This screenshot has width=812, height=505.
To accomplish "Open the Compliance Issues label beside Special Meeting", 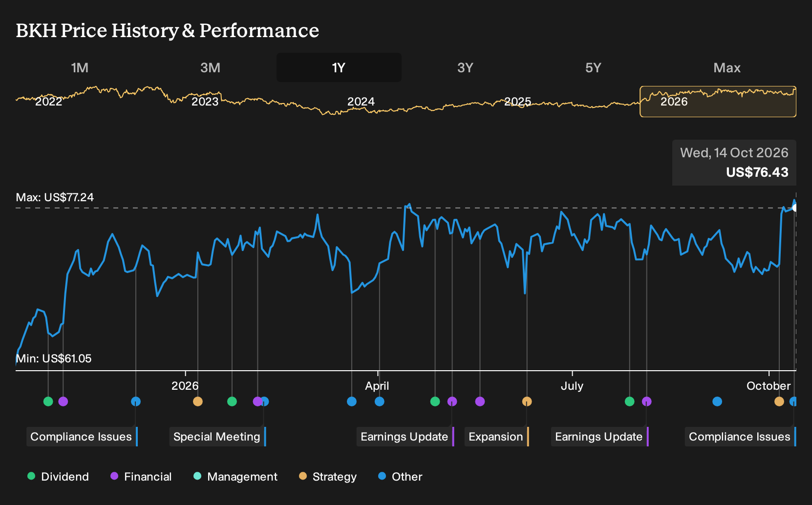I will [82, 437].
